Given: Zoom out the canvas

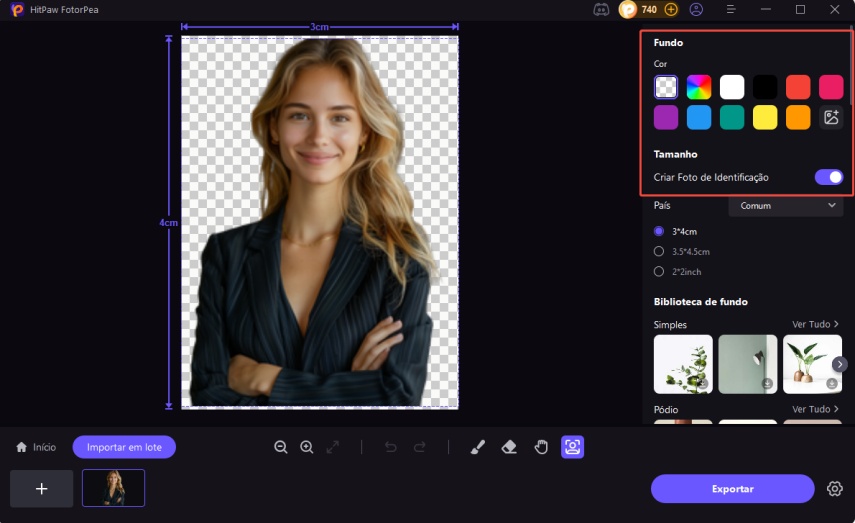Looking at the screenshot, I should [281, 447].
